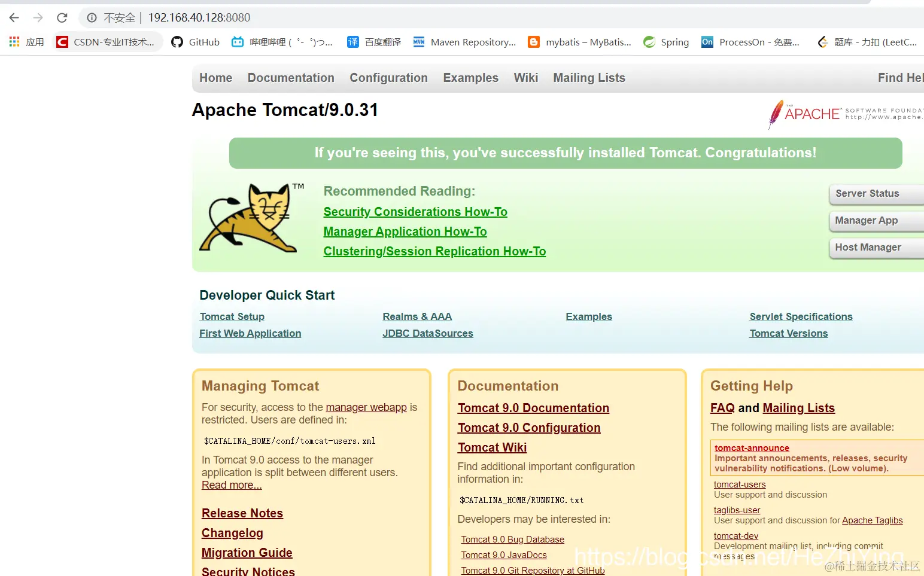Image resolution: width=924 pixels, height=576 pixels.
Task: Open the bilibili bookmark
Action: coord(282,42)
